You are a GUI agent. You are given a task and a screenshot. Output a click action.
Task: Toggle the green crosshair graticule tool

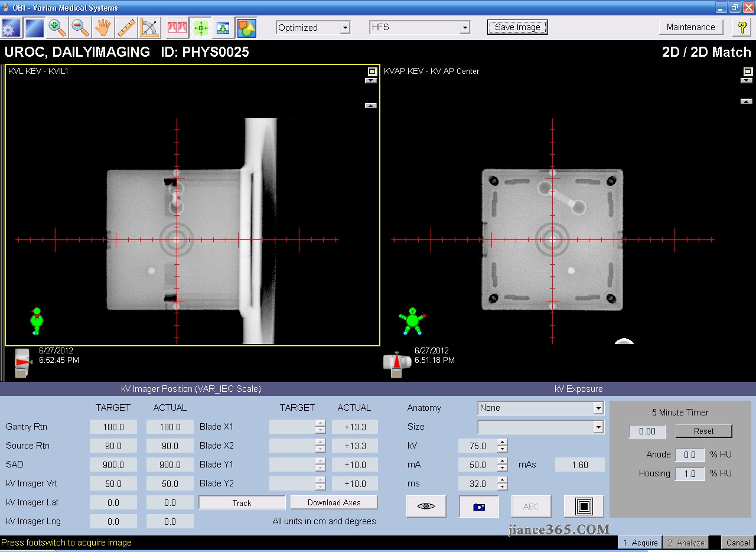pos(201,28)
